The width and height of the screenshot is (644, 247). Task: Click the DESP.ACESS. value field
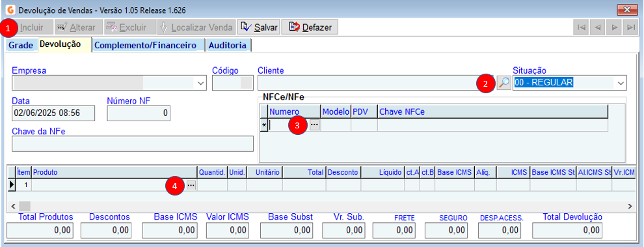click(x=499, y=230)
